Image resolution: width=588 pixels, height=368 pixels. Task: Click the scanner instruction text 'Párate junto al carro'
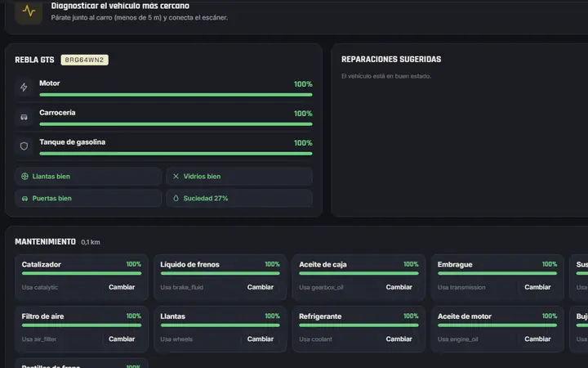coord(82,17)
